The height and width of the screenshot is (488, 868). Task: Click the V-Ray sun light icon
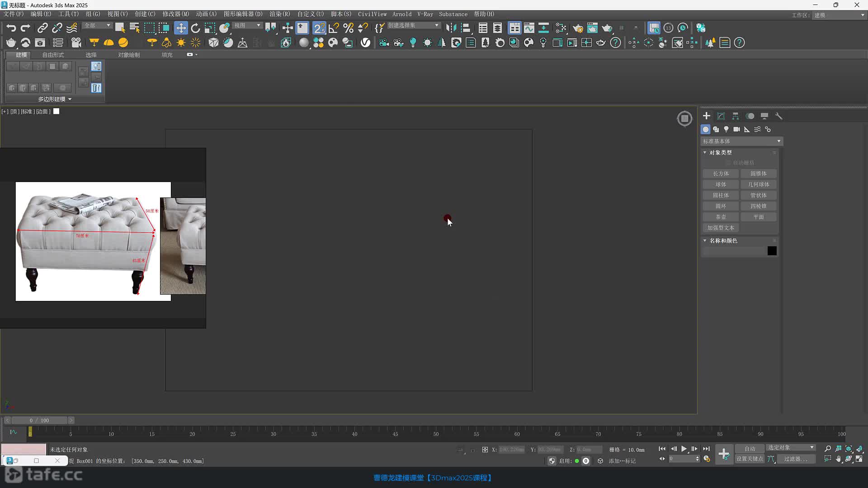[181, 42]
